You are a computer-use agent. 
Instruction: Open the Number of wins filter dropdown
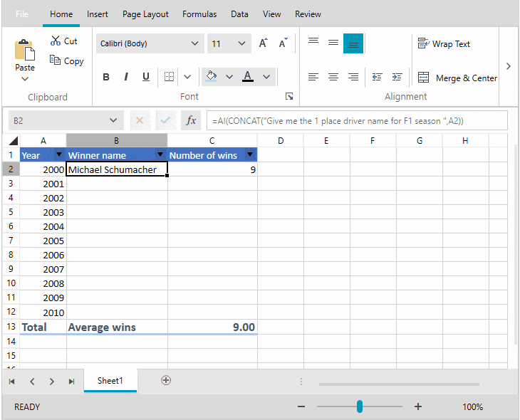[250, 154]
